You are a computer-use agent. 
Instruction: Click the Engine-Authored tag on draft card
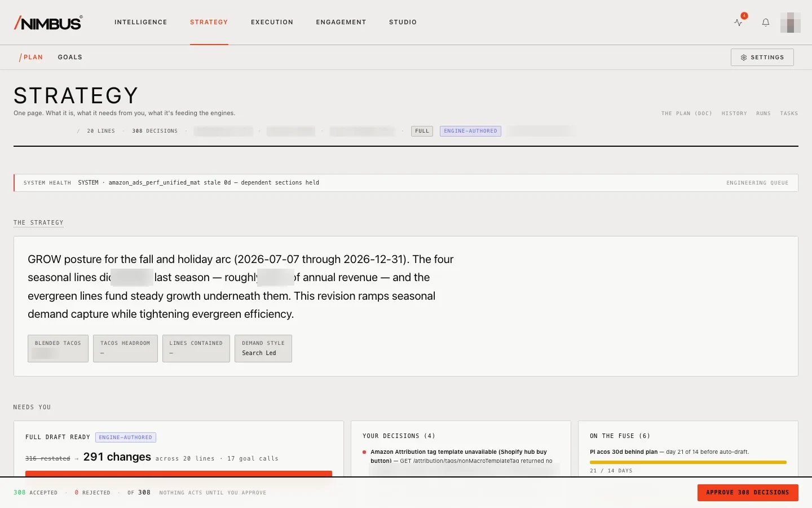click(x=126, y=437)
